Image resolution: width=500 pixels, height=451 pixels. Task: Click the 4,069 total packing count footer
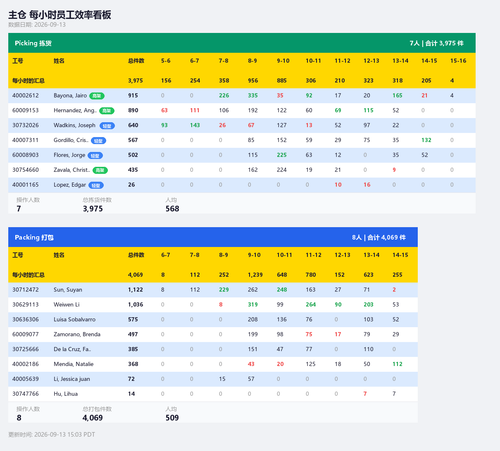(x=93, y=418)
